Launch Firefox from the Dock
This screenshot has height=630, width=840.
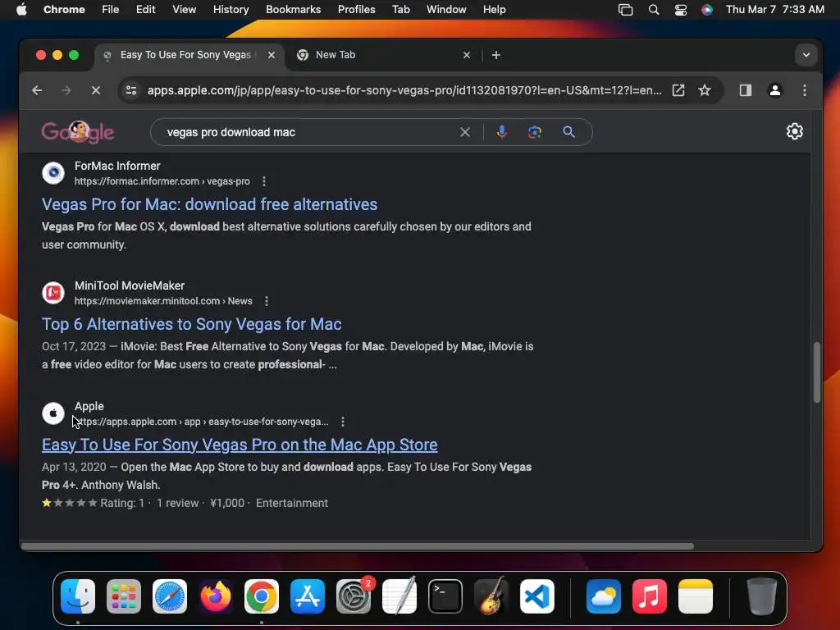[216, 596]
